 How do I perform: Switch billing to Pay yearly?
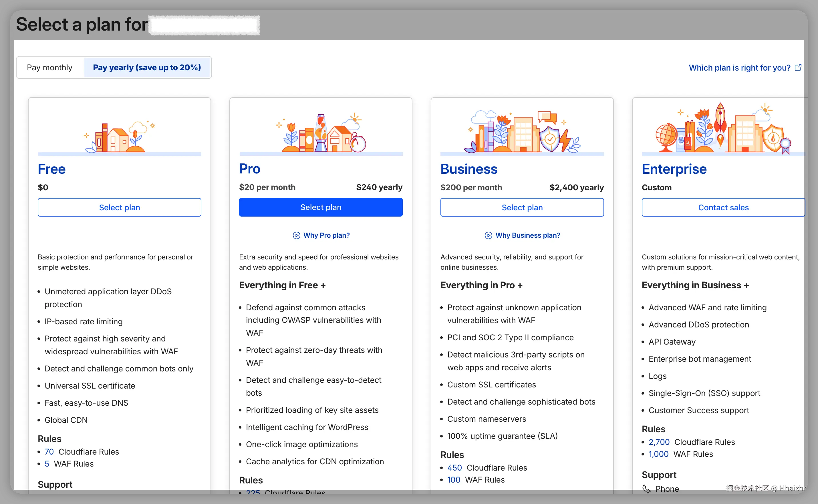tap(147, 68)
